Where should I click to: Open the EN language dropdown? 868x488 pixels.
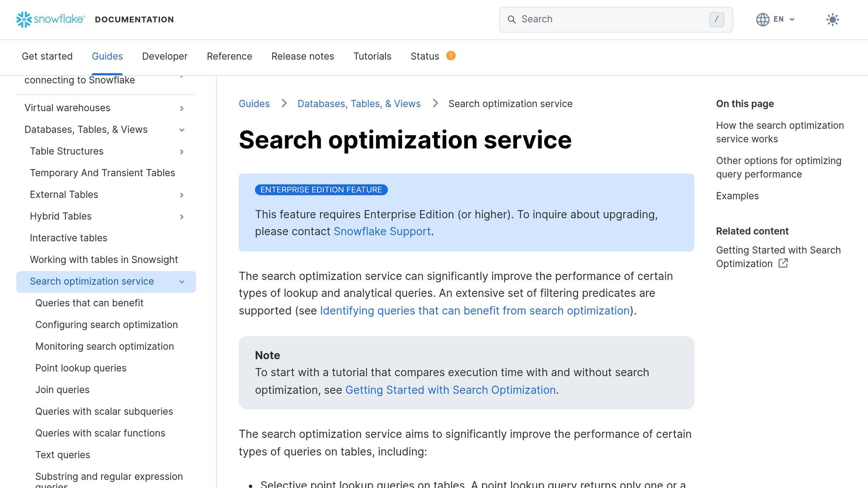click(x=780, y=19)
